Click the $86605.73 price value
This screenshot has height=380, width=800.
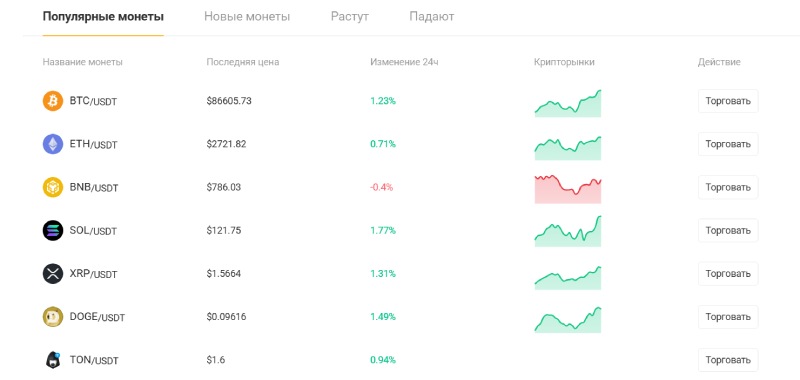point(229,101)
